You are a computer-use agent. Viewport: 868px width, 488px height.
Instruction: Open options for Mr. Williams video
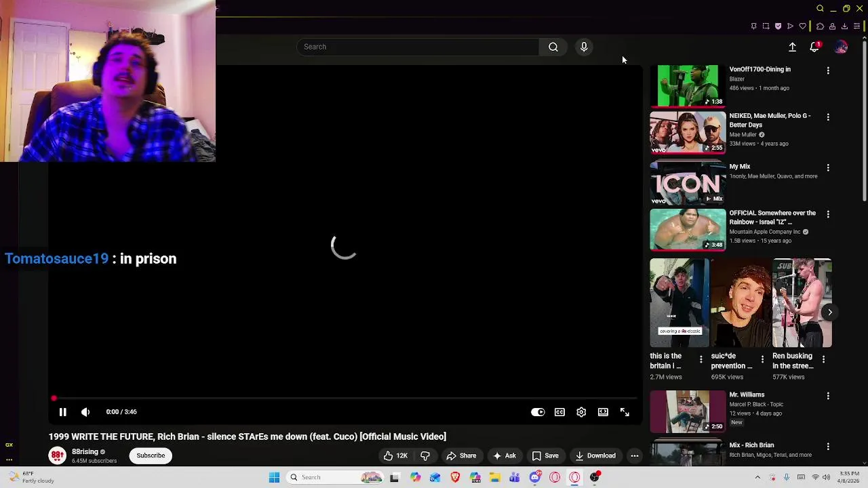coord(828,395)
